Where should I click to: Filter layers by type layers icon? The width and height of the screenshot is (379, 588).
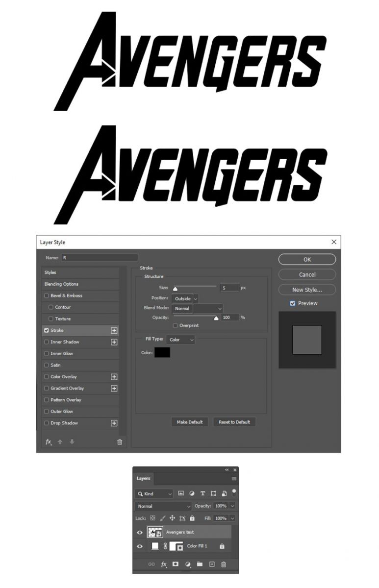click(202, 493)
